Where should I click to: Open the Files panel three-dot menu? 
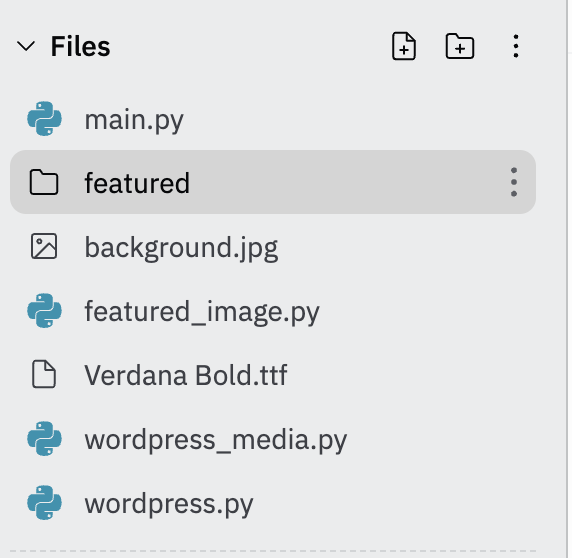point(515,46)
